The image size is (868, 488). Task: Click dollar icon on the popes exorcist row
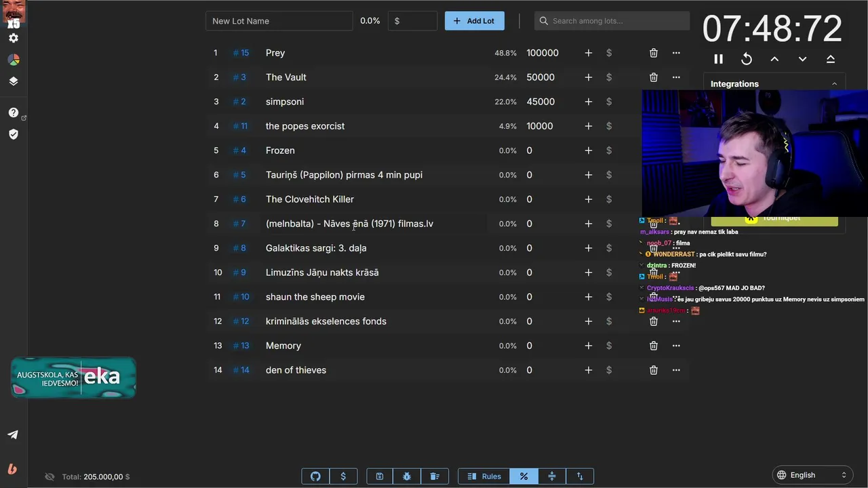(609, 126)
